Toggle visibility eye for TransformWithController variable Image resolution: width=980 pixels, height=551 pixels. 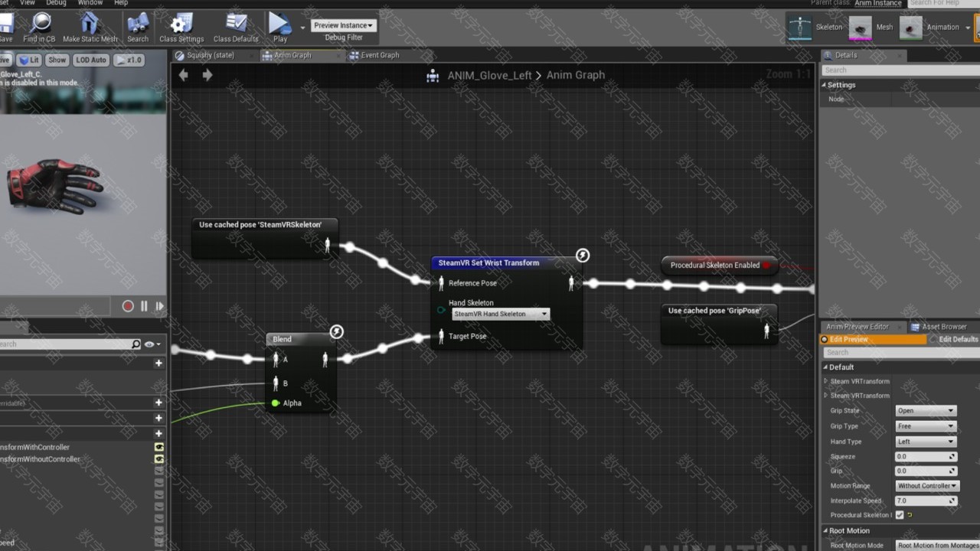coord(159,447)
